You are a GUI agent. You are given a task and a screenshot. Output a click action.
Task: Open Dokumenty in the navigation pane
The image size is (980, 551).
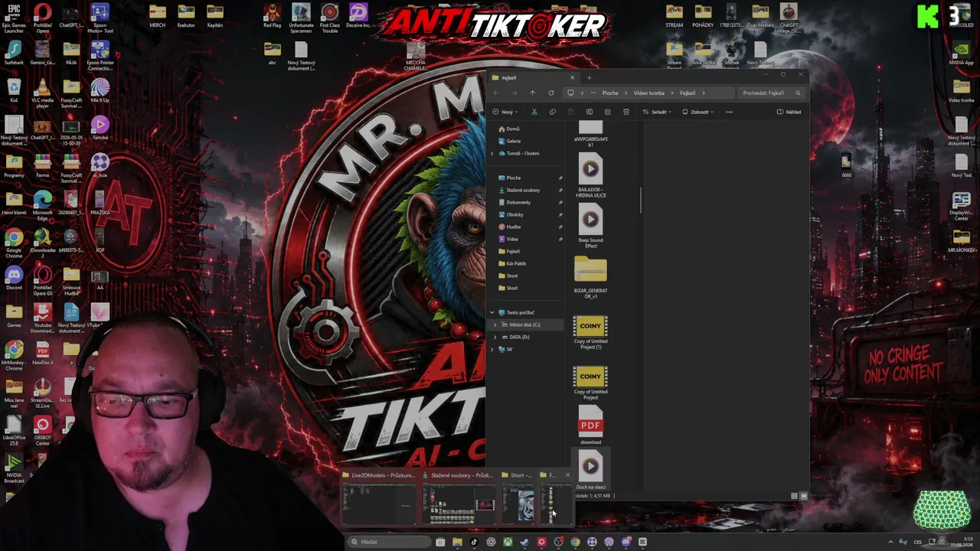[518, 202]
